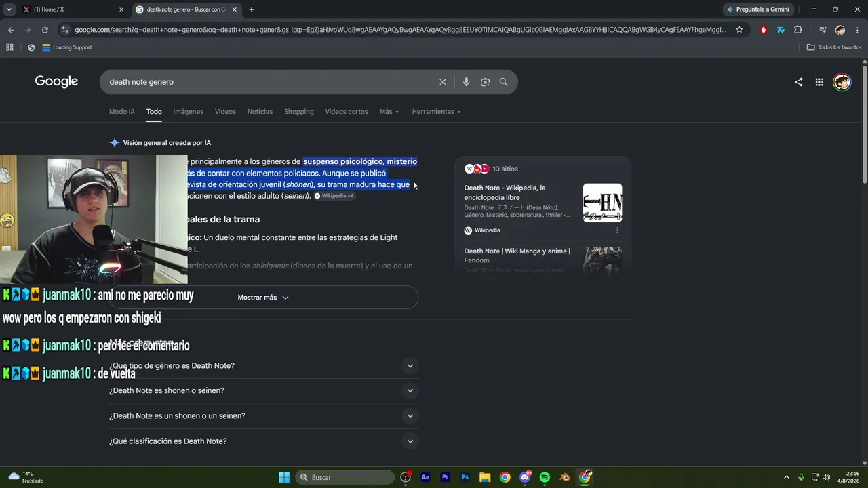Search by image with Google Lens
Image resolution: width=868 pixels, height=488 pixels.
pos(485,82)
